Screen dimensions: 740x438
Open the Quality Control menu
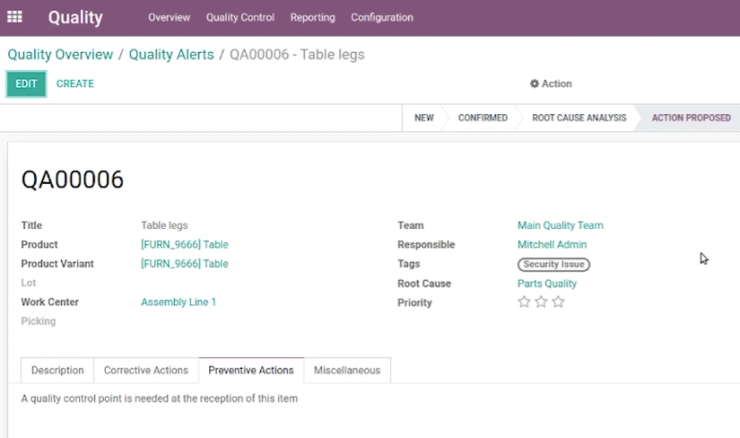240,17
